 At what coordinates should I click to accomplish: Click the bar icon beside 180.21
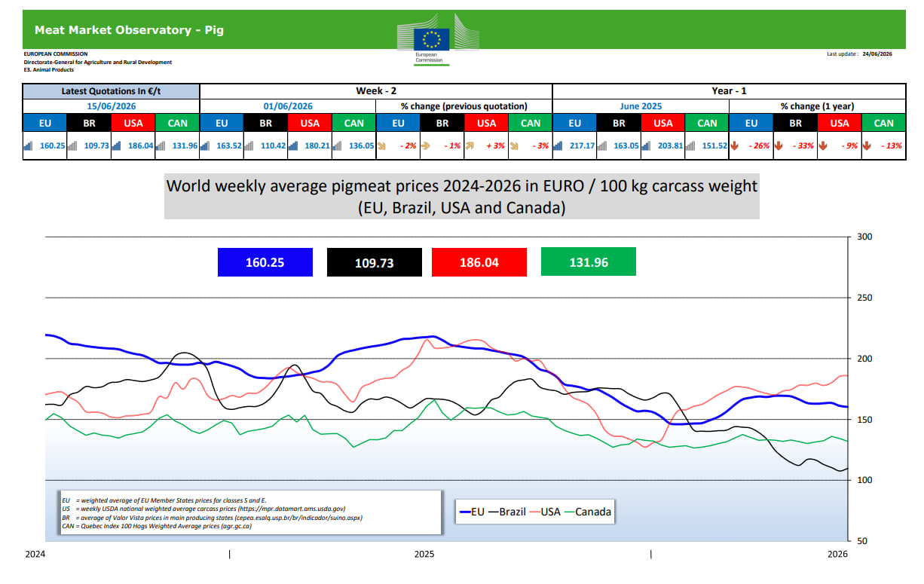(x=295, y=145)
